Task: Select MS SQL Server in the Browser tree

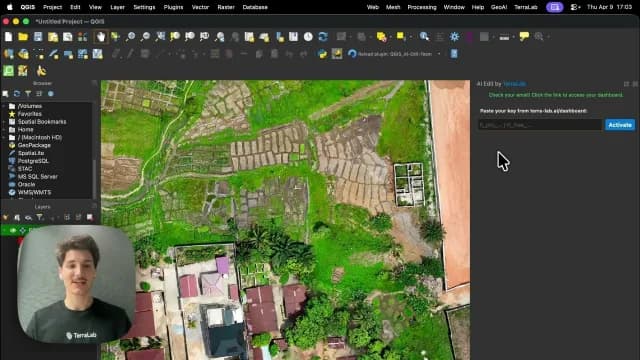Action: click(x=38, y=176)
